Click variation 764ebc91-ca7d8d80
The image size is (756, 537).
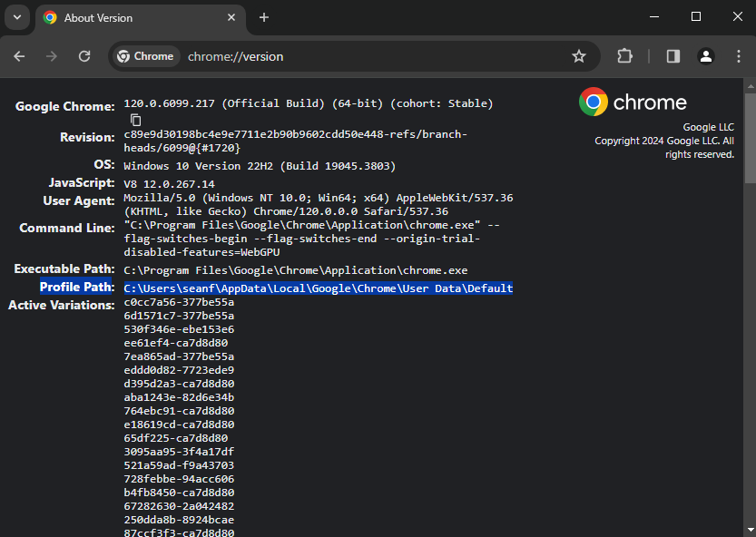pyautogui.click(x=179, y=411)
